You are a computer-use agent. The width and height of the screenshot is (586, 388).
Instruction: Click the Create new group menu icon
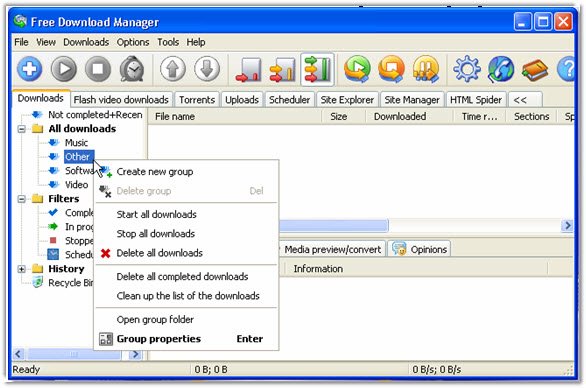pyautogui.click(x=106, y=172)
